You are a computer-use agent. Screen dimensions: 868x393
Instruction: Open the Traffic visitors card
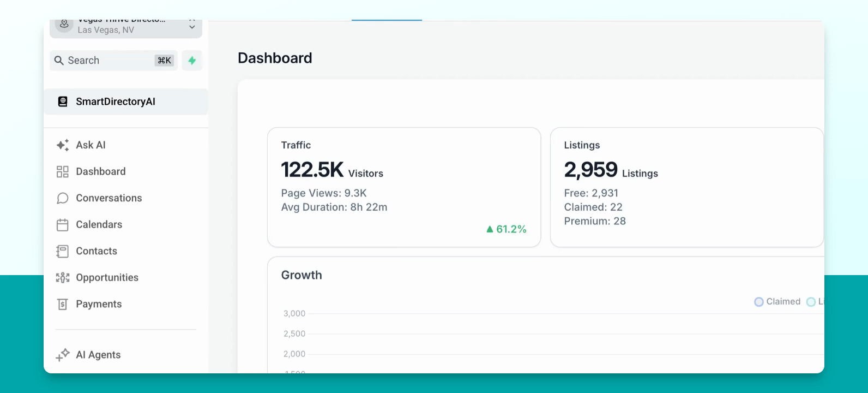pos(404,187)
